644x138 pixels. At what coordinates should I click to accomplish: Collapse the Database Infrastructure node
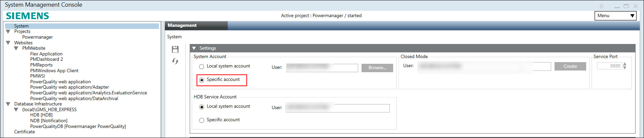point(8,104)
